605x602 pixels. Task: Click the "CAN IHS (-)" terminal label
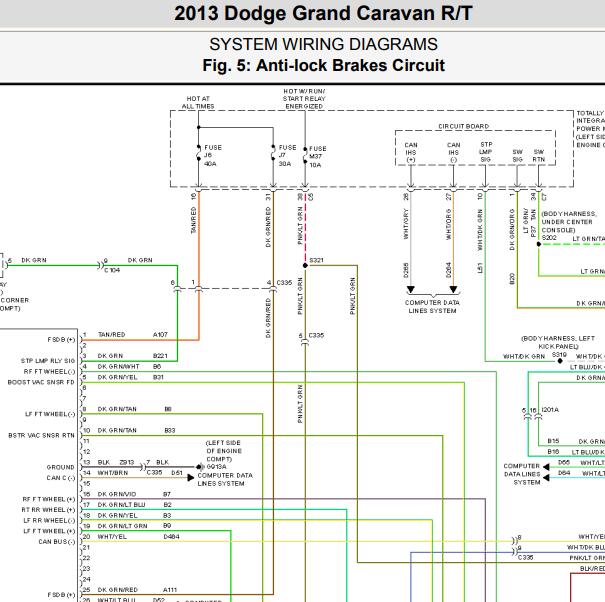coord(453,152)
